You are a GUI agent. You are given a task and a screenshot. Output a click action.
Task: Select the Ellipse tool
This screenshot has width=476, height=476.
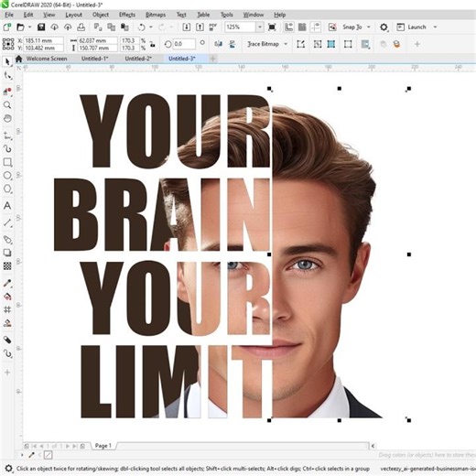click(x=7, y=176)
